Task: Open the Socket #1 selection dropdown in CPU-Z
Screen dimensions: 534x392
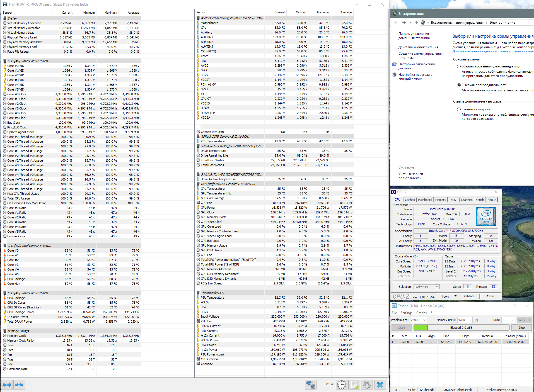Action: tap(437, 287)
